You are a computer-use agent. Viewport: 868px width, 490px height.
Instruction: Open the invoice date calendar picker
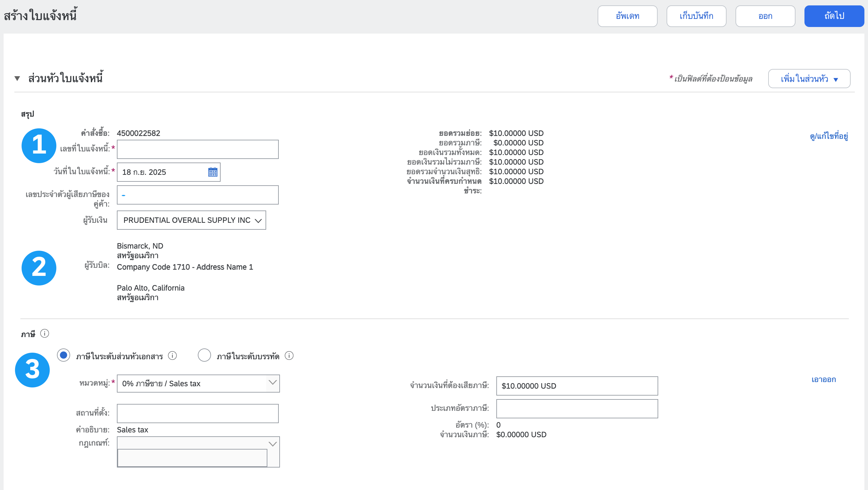point(213,172)
